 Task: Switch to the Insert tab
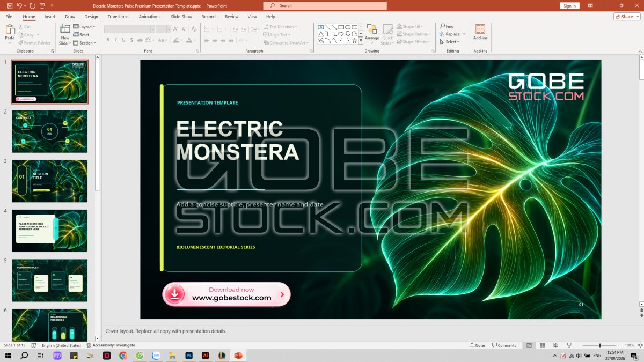pos(50,17)
